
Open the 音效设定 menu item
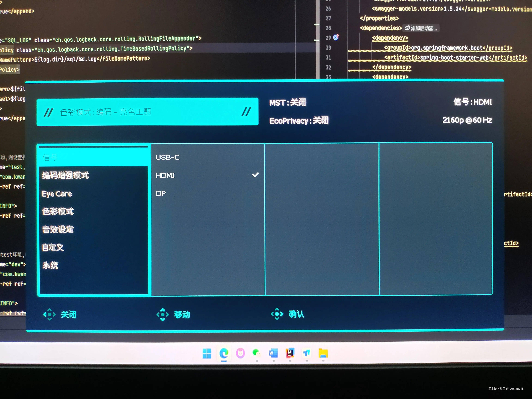(58, 229)
